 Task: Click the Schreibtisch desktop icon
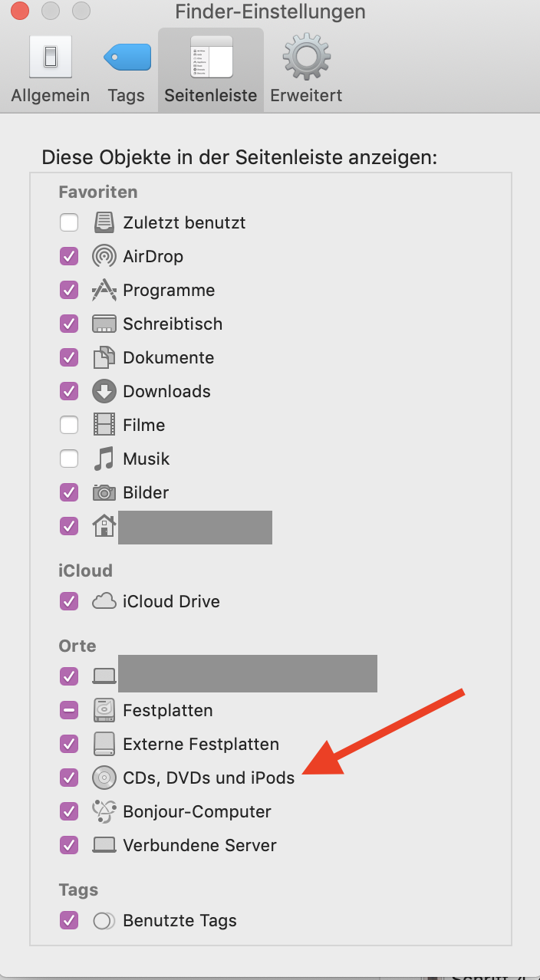click(x=104, y=324)
